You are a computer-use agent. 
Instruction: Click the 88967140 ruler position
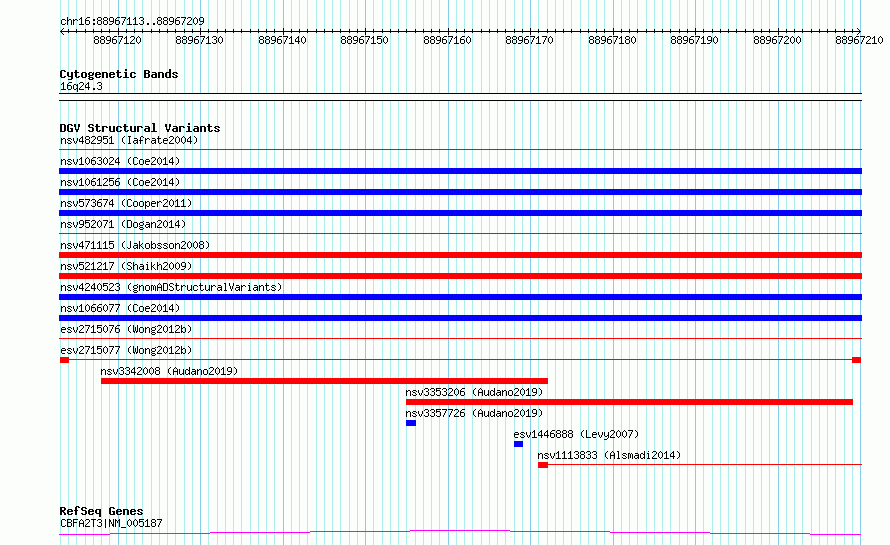point(282,40)
